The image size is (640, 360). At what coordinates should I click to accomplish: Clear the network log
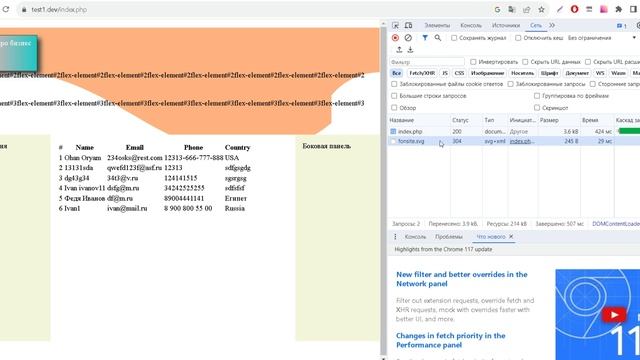click(x=408, y=38)
